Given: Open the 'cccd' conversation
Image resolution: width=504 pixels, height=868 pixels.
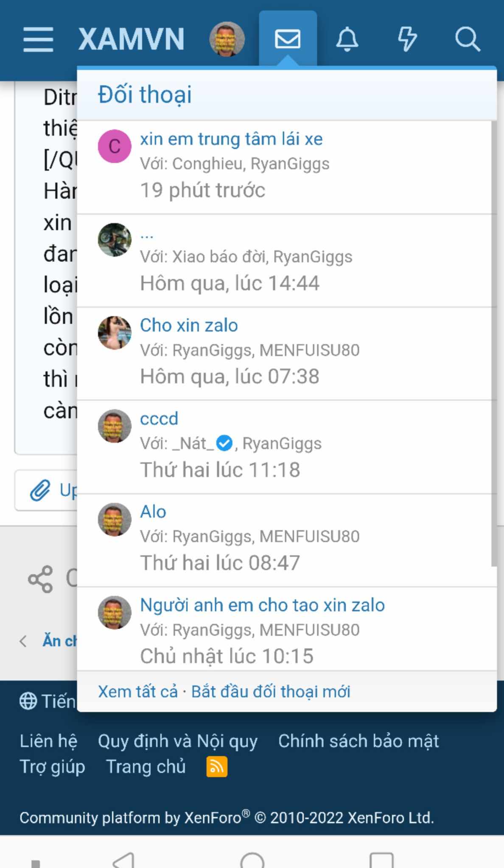Looking at the screenshot, I should (x=159, y=419).
